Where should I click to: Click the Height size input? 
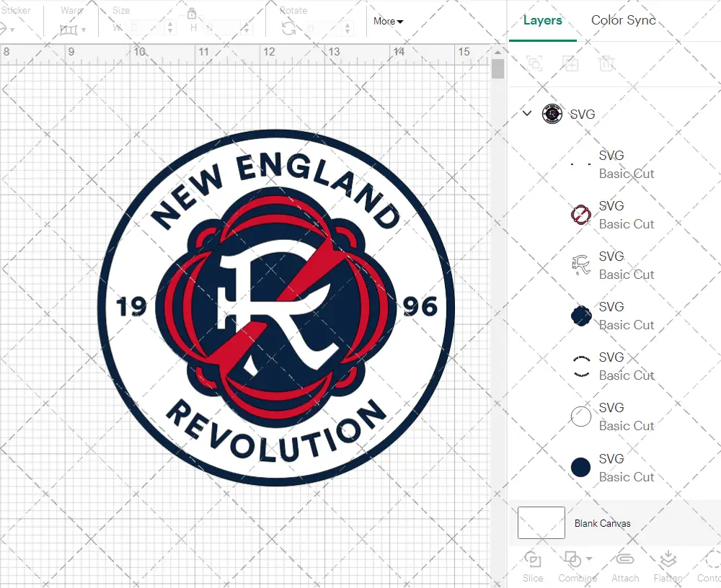coord(223,28)
